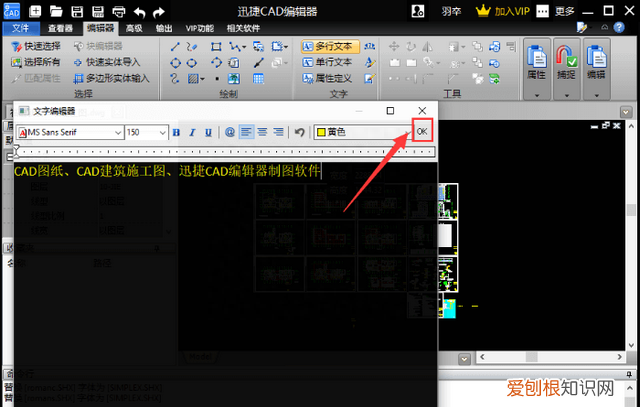Toggle underline formatting in text editor

pyautogui.click(x=208, y=132)
